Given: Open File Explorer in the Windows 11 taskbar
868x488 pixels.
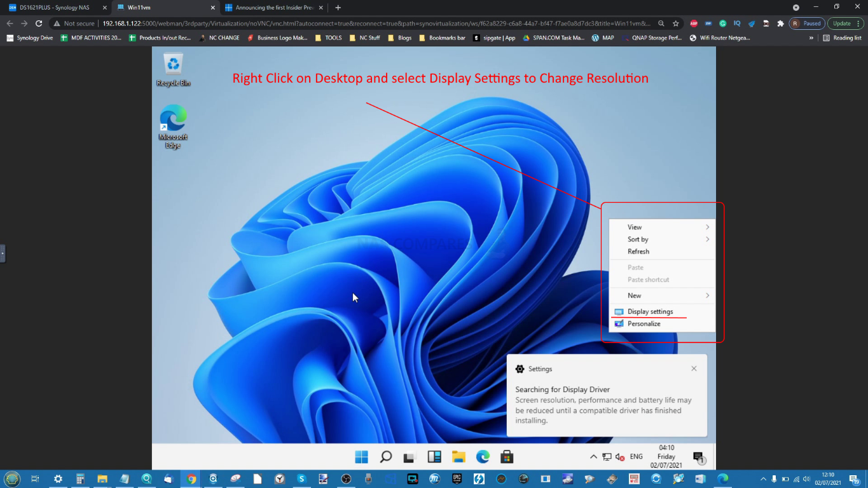Looking at the screenshot, I should [458, 457].
